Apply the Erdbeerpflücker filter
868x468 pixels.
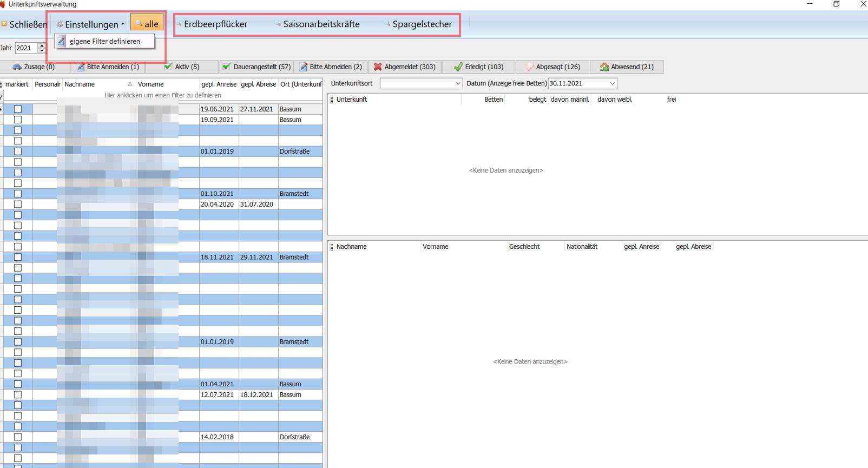tap(211, 24)
